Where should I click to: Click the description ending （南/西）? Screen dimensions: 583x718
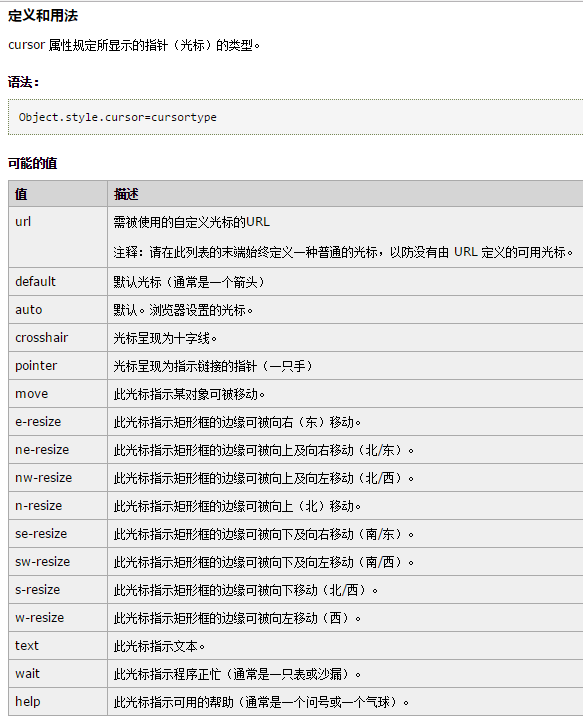click(x=264, y=562)
